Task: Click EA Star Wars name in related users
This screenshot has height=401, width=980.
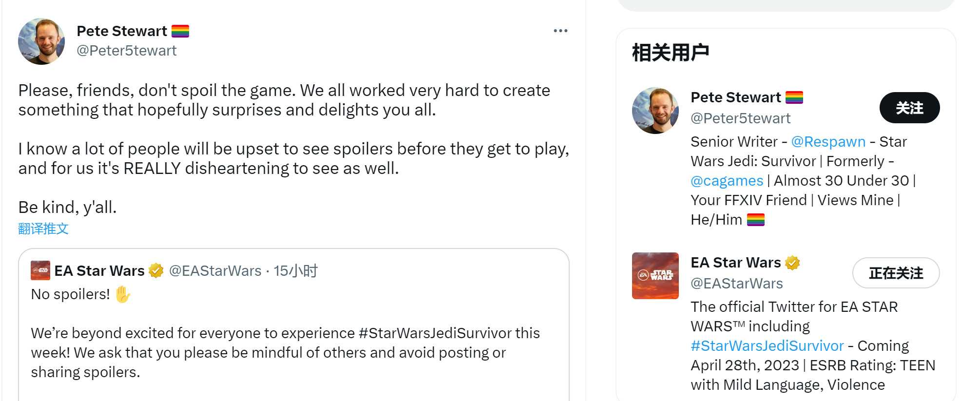Action: click(x=735, y=263)
